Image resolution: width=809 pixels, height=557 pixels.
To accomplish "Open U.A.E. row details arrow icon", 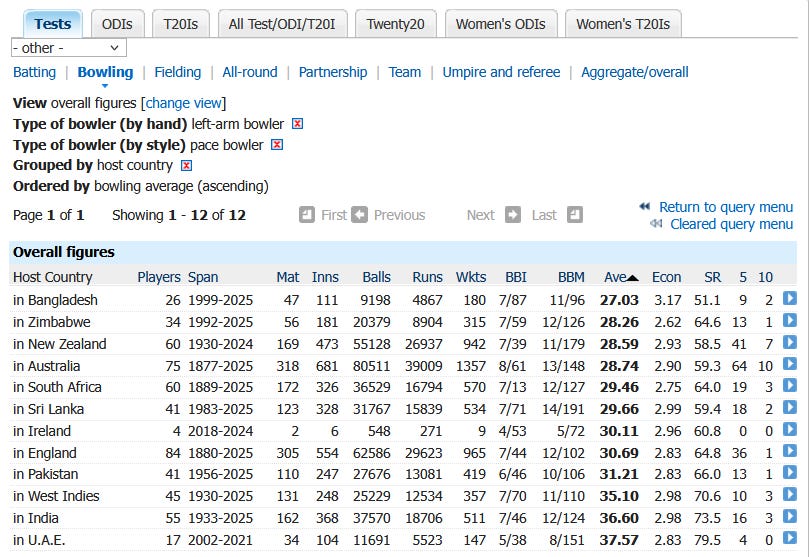I will pyautogui.click(x=789, y=538).
